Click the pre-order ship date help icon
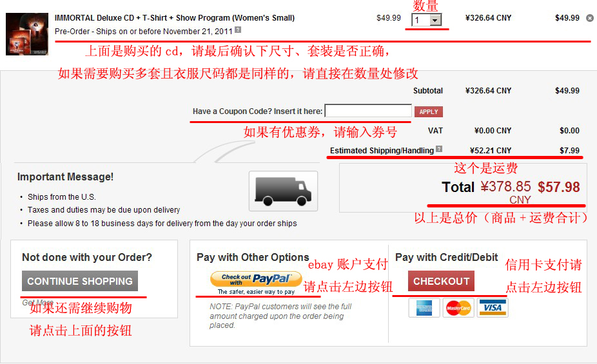Image resolution: width=597 pixels, height=364 pixels. [238, 30]
